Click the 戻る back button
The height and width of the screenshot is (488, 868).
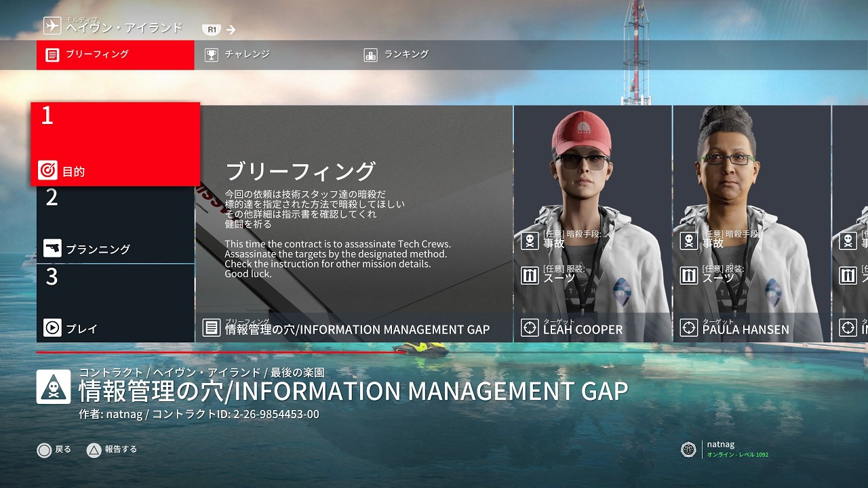(54, 449)
